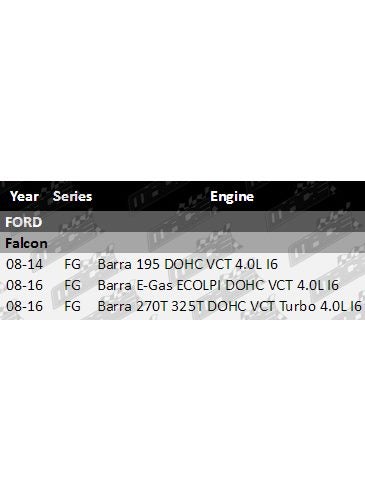Click the Engine column header
Screen dimensions: 365x500
click(x=232, y=197)
